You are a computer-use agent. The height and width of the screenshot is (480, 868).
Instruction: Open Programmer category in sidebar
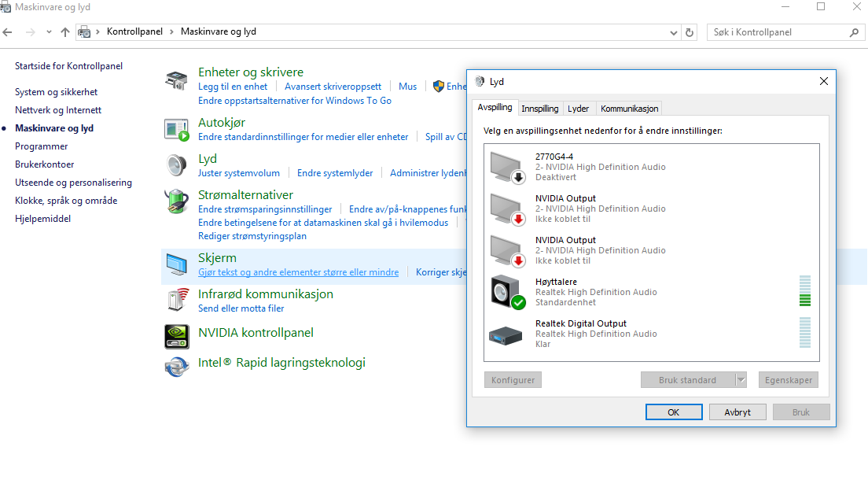tap(42, 146)
